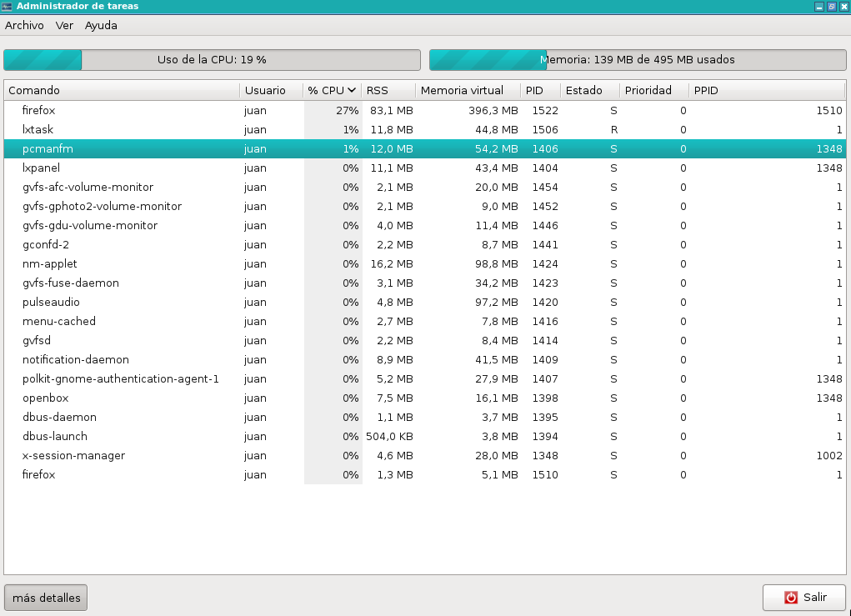
Task: Open the Ver menu
Action: click(64, 26)
